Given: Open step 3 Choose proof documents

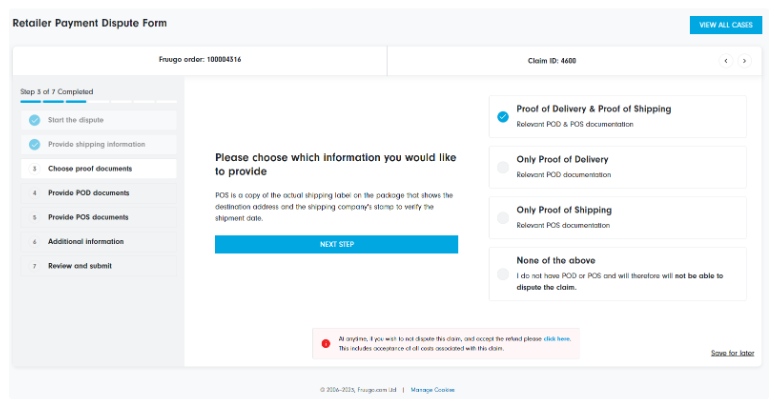Looking at the screenshot, I should 90,169.
